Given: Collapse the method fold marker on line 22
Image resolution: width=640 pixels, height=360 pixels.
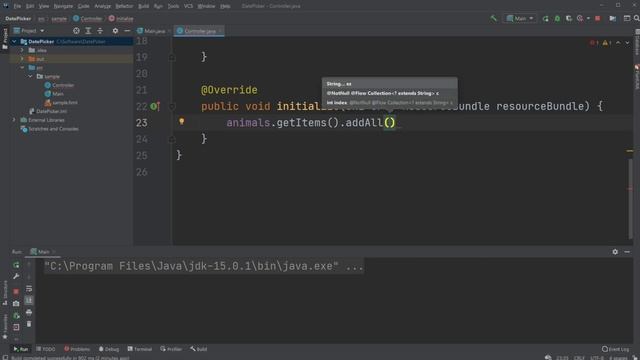Looking at the screenshot, I should pyautogui.click(x=172, y=107).
